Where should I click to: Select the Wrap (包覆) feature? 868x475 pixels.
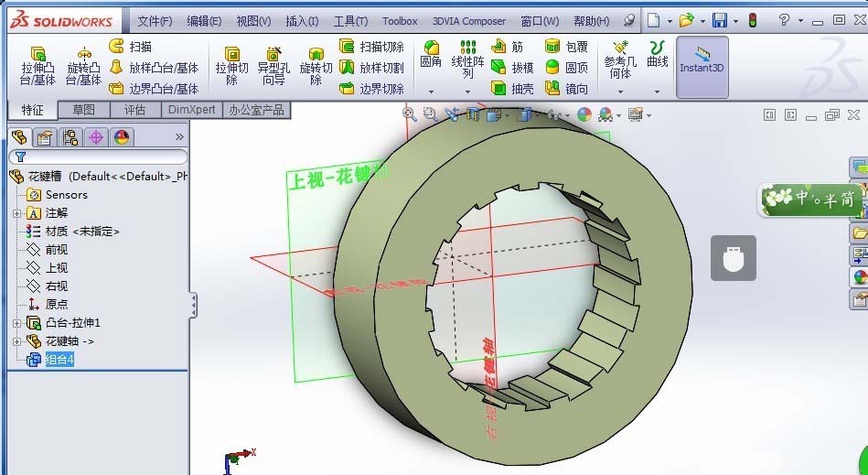coord(566,47)
